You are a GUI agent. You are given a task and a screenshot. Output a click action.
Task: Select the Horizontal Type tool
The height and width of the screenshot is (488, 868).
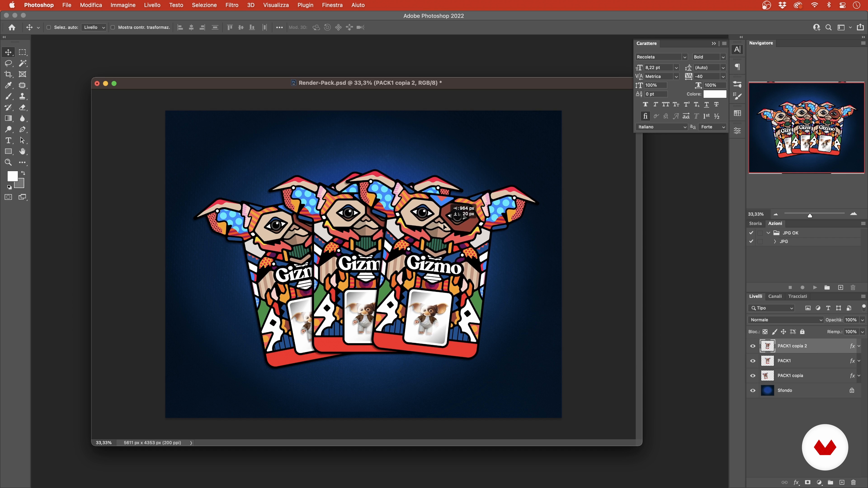[x=8, y=141]
